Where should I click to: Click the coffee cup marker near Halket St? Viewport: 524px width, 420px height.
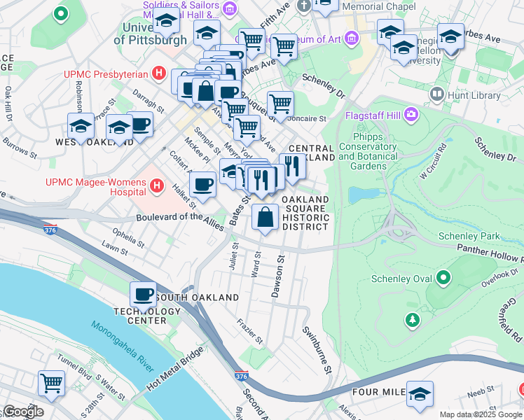tap(202, 186)
